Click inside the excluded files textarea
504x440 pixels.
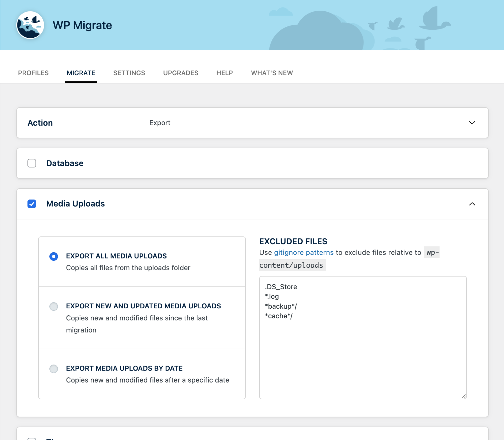(x=363, y=350)
